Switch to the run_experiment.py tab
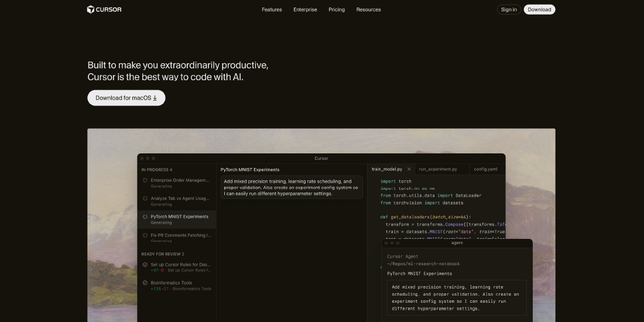The width and height of the screenshot is (644, 322). click(438, 169)
